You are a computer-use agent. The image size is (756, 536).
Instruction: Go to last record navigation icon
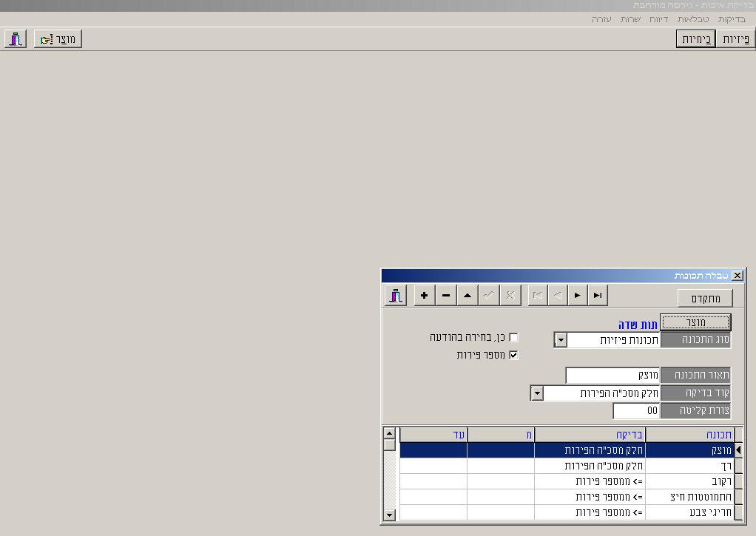[598, 296]
